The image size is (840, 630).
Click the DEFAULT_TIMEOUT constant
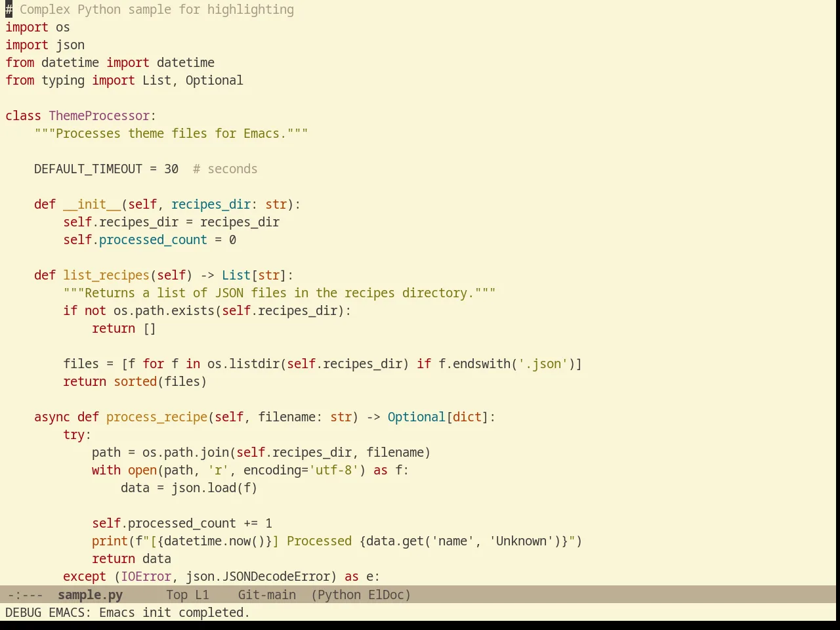(88, 169)
